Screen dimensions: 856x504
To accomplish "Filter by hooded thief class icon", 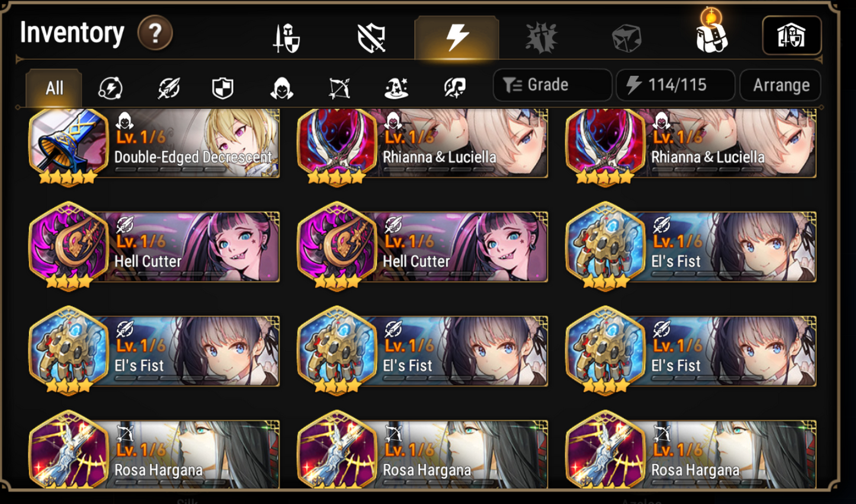I will click(281, 88).
